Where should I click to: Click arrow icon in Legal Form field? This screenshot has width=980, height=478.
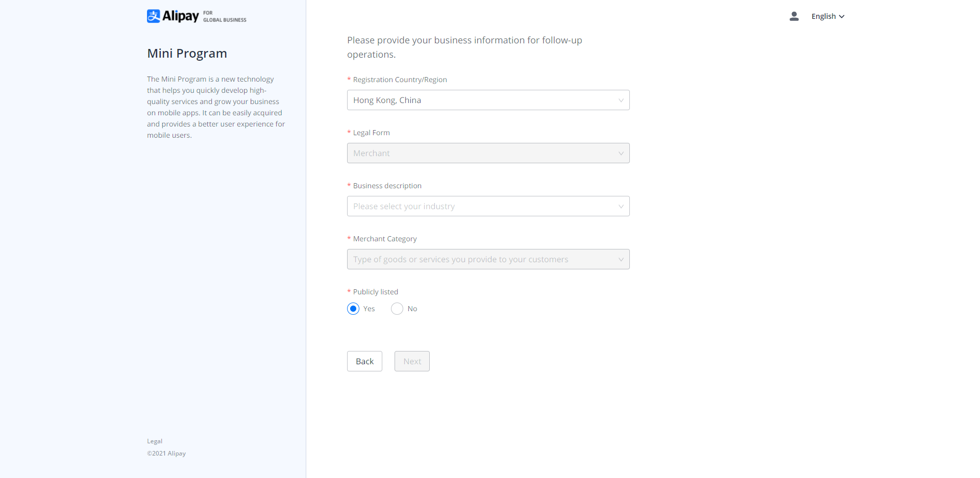[621, 154]
